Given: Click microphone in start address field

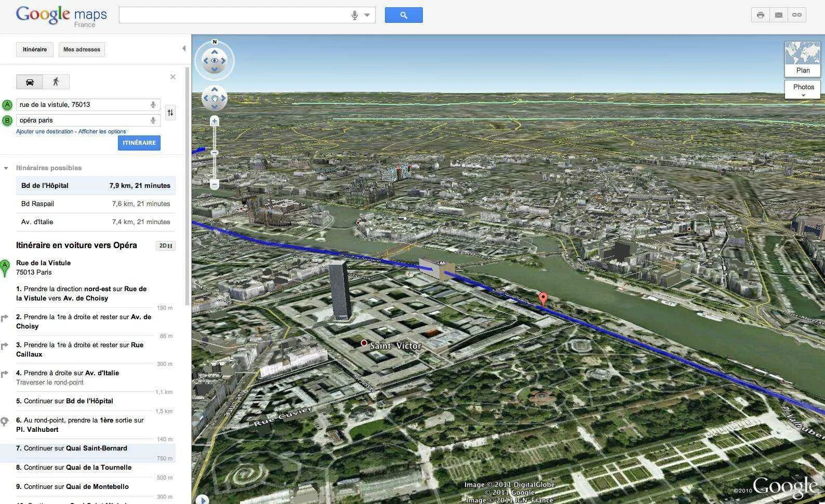Looking at the screenshot, I should pos(153,105).
